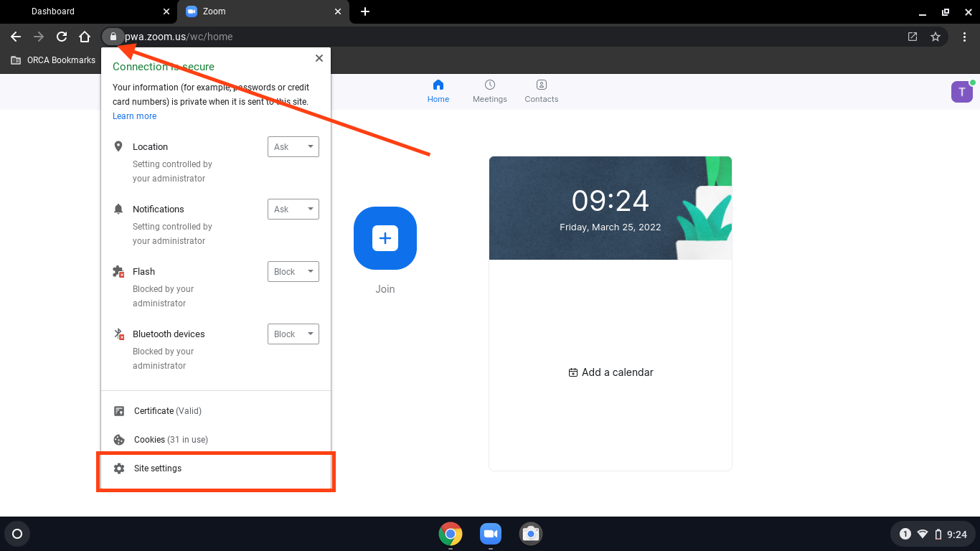Open Cookies in use list
980x551 pixels.
click(x=216, y=440)
